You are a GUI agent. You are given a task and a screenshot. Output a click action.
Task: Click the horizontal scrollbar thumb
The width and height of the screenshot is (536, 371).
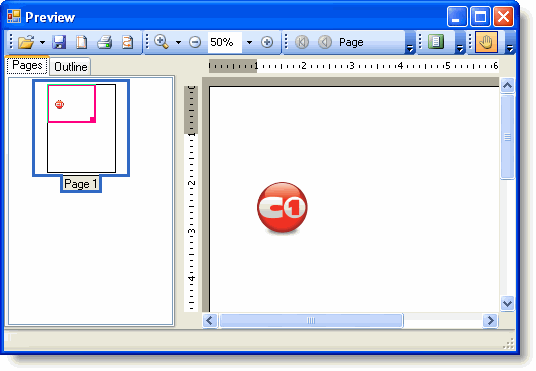(311, 321)
